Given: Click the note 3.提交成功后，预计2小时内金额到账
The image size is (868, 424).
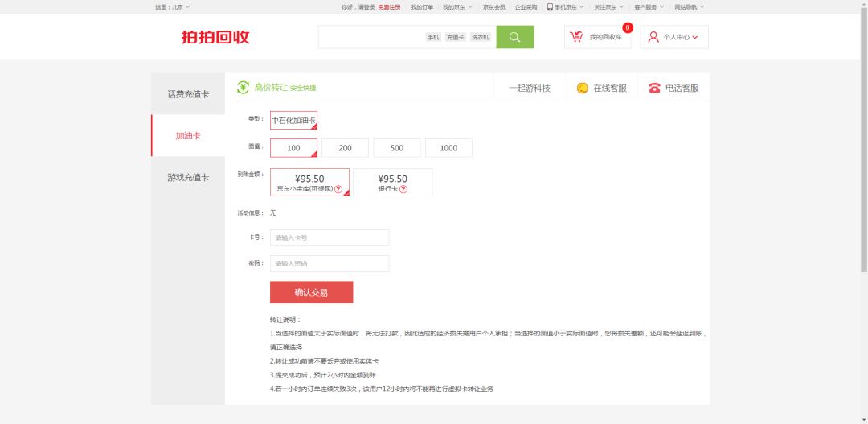Looking at the screenshot, I should tap(325, 375).
